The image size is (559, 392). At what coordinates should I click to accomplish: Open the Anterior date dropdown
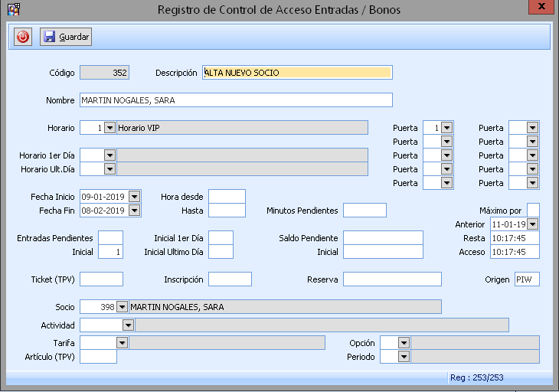click(x=533, y=224)
